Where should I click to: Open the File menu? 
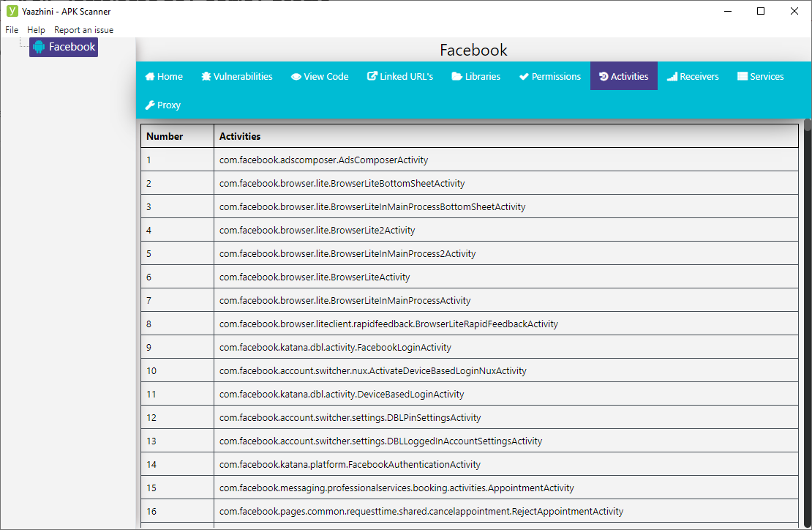click(12, 30)
